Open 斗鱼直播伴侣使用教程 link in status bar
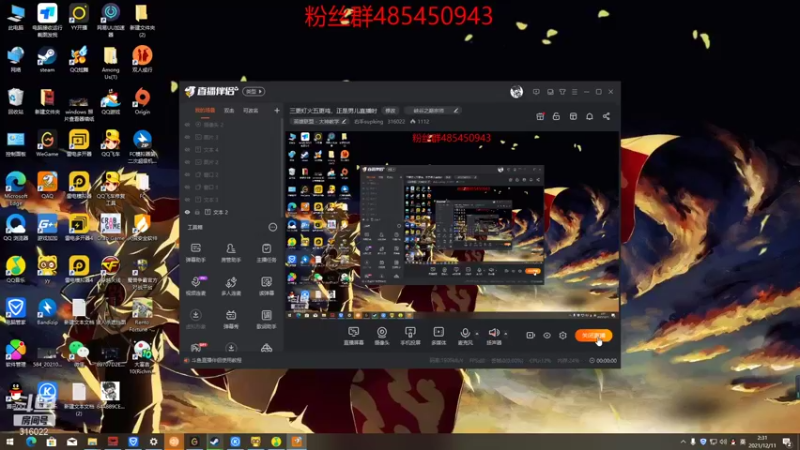The width and height of the screenshot is (800, 450). click(216, 360)
